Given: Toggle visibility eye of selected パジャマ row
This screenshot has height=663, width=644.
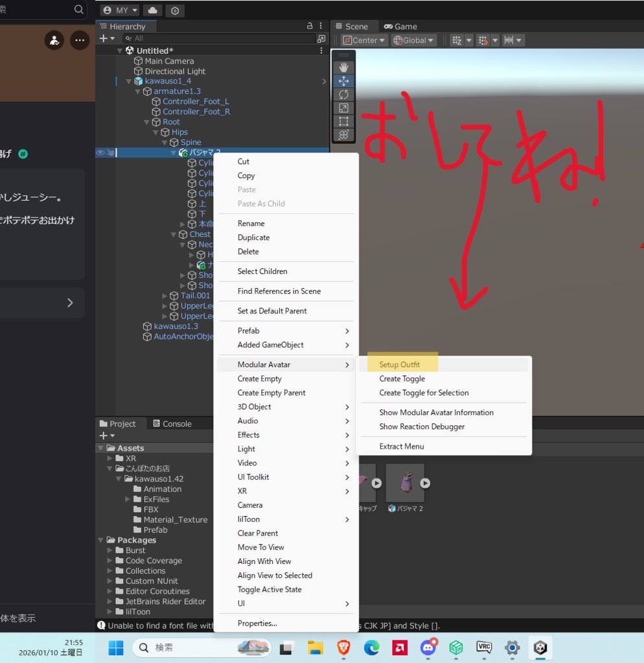Looking at the screenshot, I should click(x=100, y=153).
